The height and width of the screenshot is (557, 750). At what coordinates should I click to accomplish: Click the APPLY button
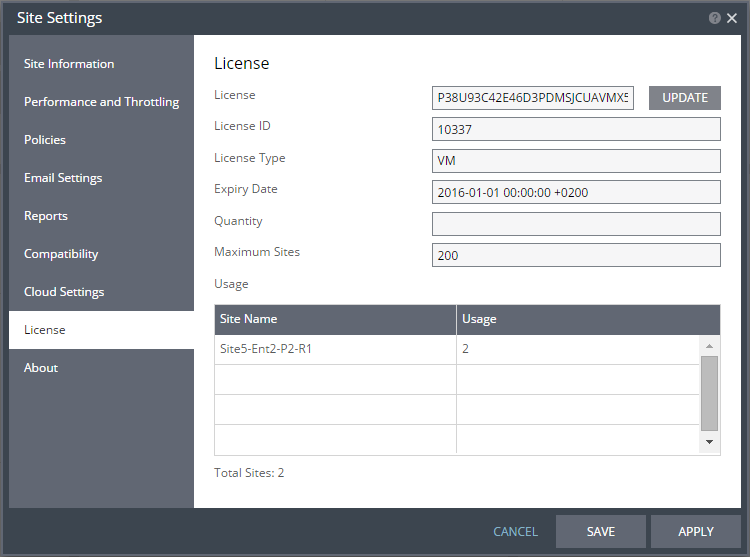[696, 532]
